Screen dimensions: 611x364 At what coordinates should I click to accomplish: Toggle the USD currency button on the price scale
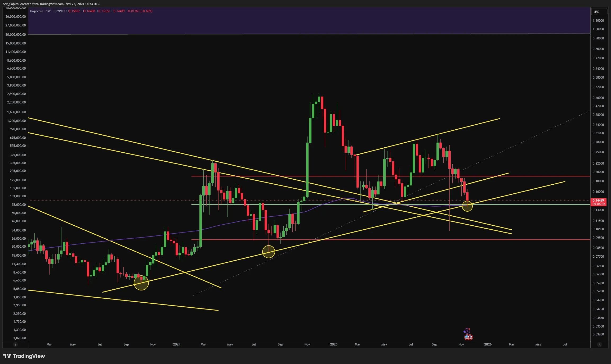coord(599,12)
